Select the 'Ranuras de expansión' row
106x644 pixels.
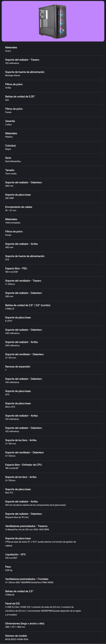coord(53,368)
